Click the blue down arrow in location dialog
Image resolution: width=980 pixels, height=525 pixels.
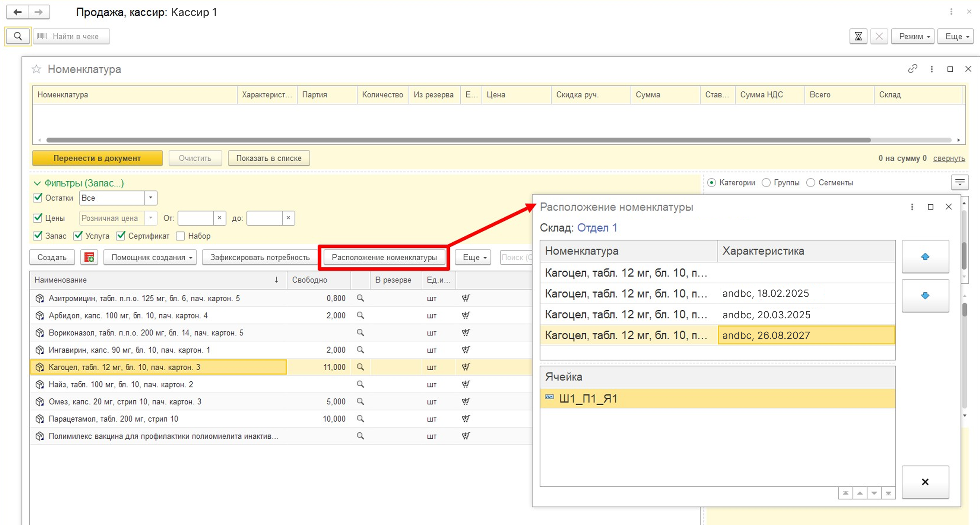925,296
